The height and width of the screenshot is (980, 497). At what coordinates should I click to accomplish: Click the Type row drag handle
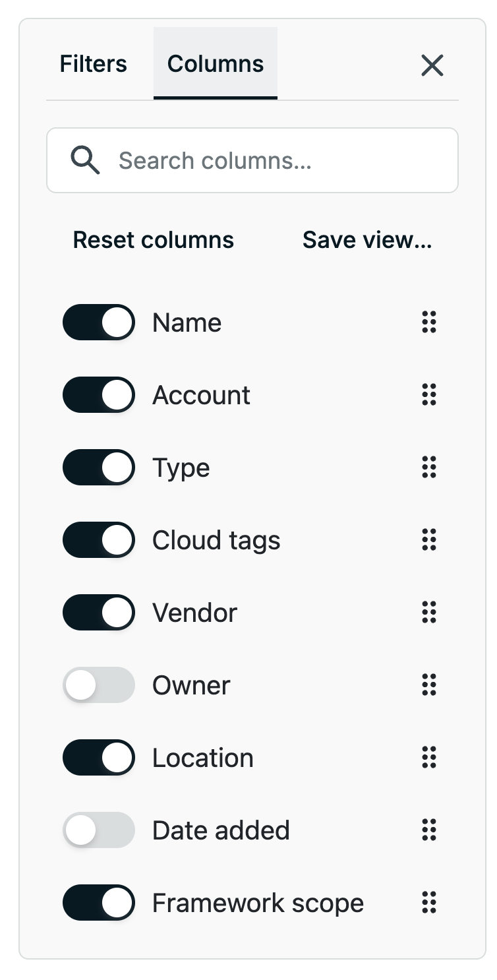[429, 468]
